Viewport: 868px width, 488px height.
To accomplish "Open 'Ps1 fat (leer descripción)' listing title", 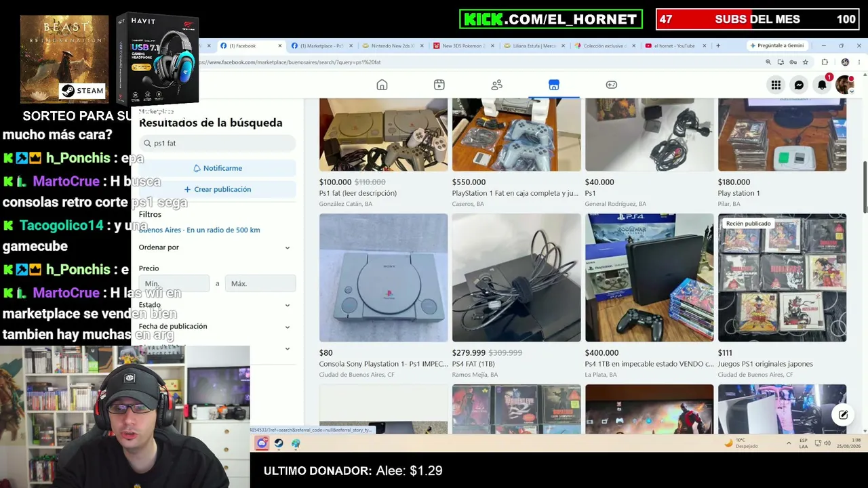I will [x=358, y=193].
